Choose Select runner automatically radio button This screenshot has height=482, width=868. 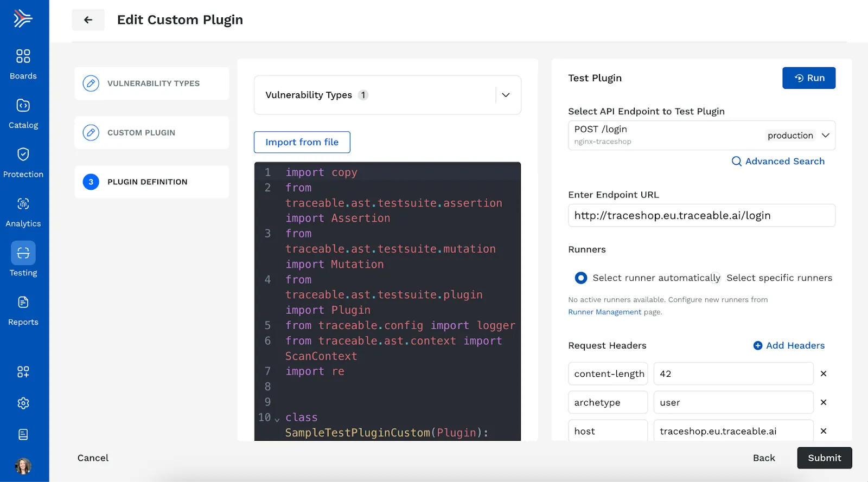(x=581, y=278)
